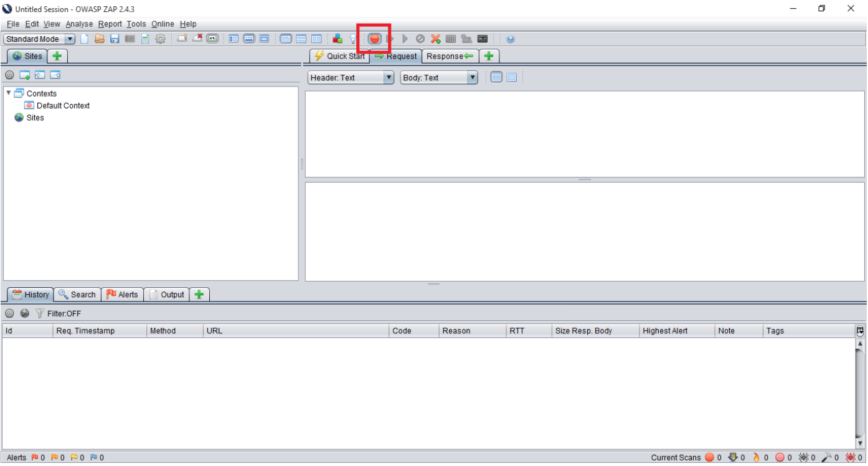Open the Standard Mode dropdown
This screenshot has width=868, height=466.
click(x=39, y=39)
